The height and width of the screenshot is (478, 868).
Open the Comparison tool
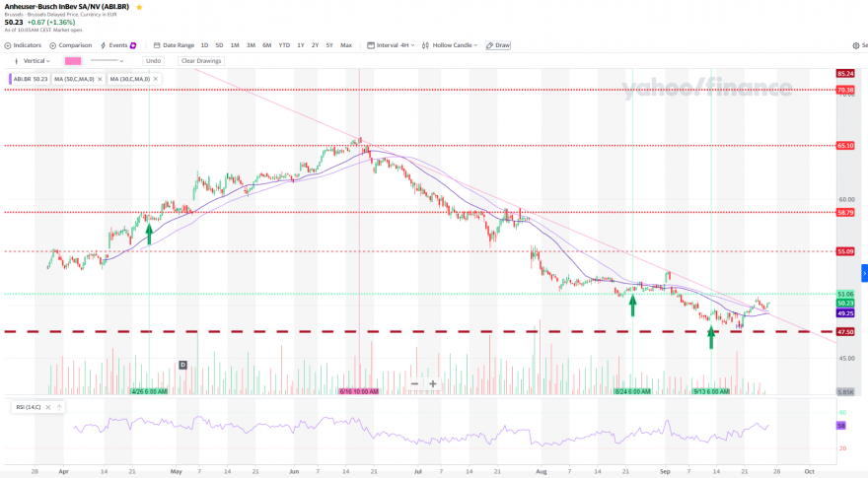pos(71,45)
